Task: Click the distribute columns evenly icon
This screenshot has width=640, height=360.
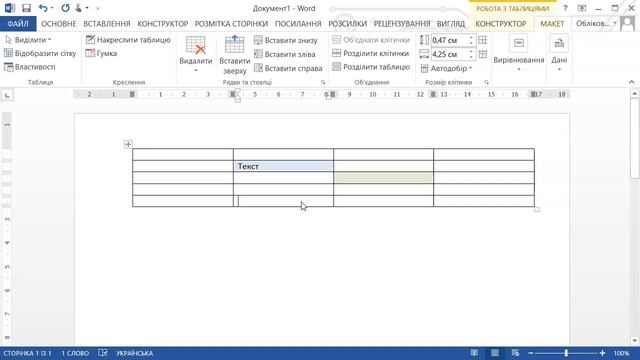Action: [x=482, y=54]
